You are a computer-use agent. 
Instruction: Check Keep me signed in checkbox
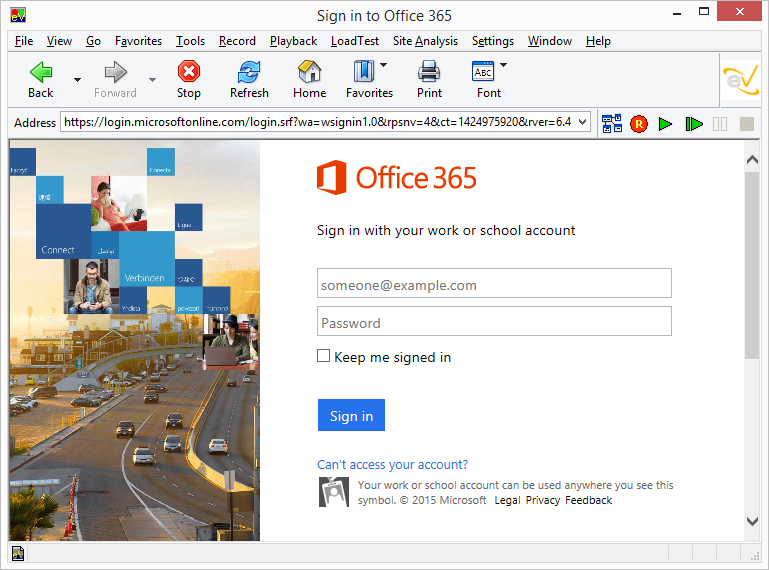(323, 356)
